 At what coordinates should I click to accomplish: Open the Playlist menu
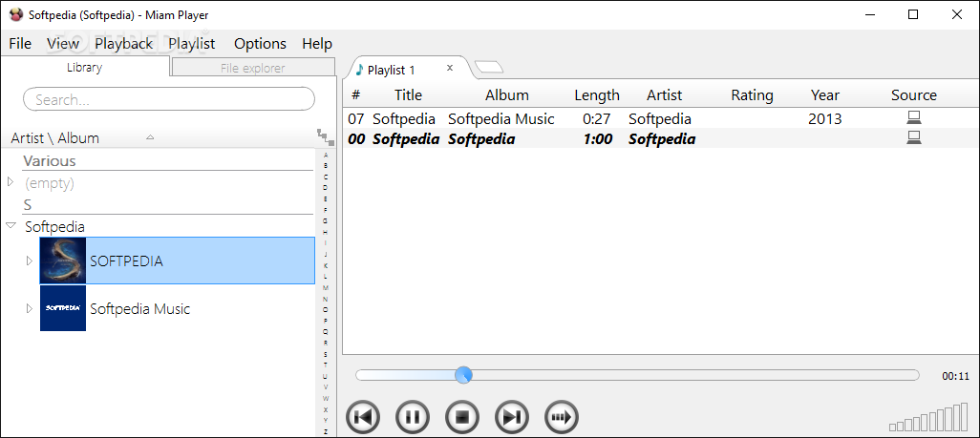[192, 43]
